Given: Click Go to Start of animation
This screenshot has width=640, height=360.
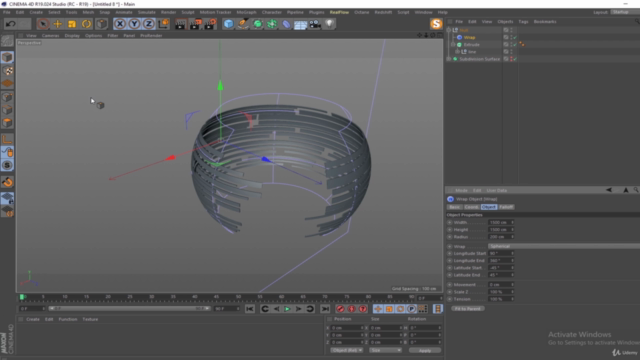Looking at the screenshot, I should [x=250, y=309].
